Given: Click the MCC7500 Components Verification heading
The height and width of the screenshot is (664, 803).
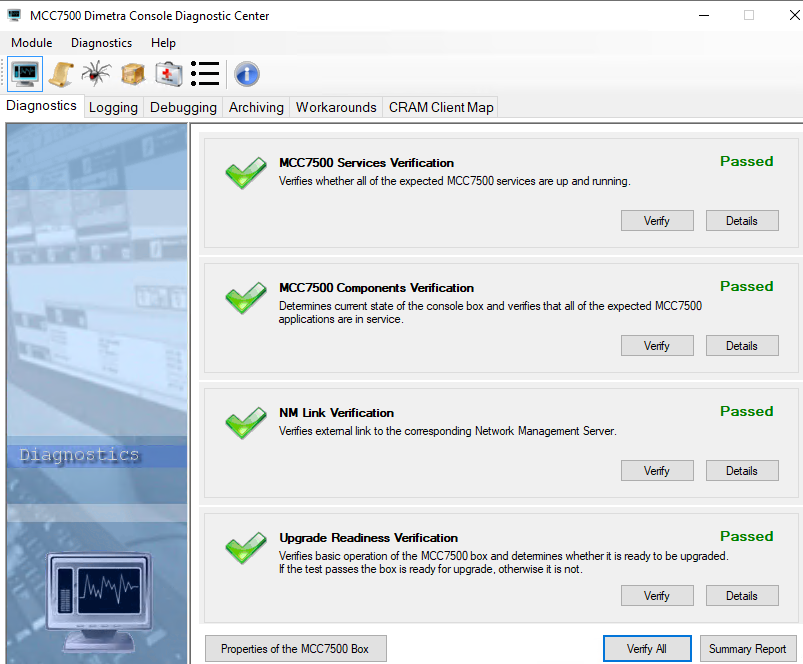Looking at the screenshot, I should tap(376, 288).
